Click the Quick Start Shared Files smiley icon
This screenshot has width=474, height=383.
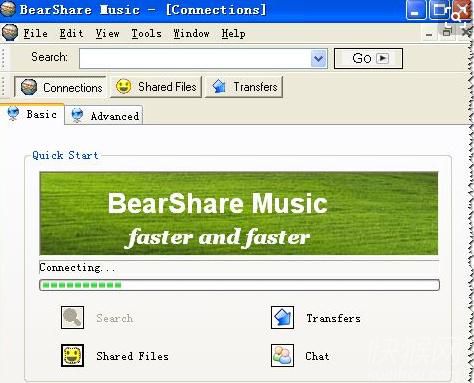tap(72, 356)
